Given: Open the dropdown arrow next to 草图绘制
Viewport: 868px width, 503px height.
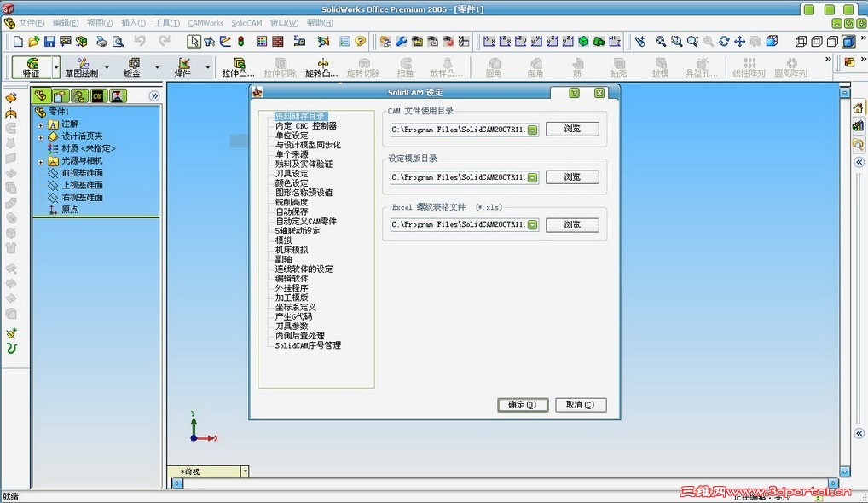Looking at the screenshot, I should 107,67.
